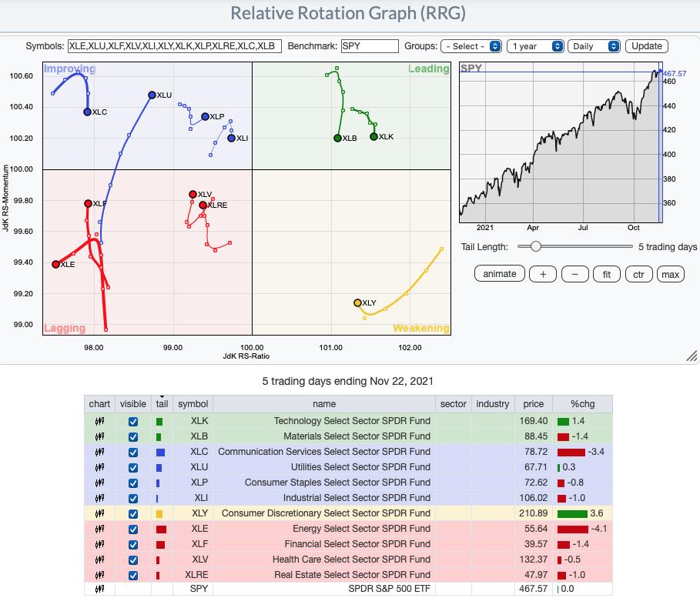Sort table by symbol column

tap(193, 404)
